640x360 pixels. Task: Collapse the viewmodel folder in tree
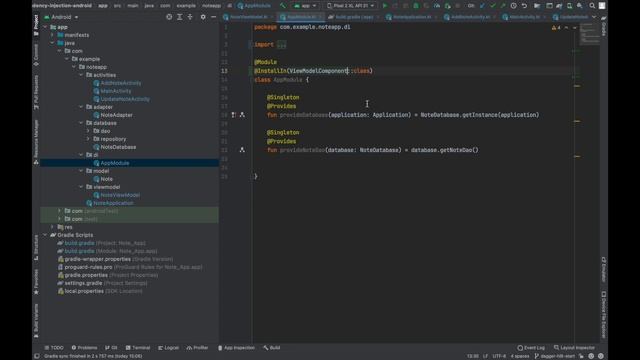point(81,187)
